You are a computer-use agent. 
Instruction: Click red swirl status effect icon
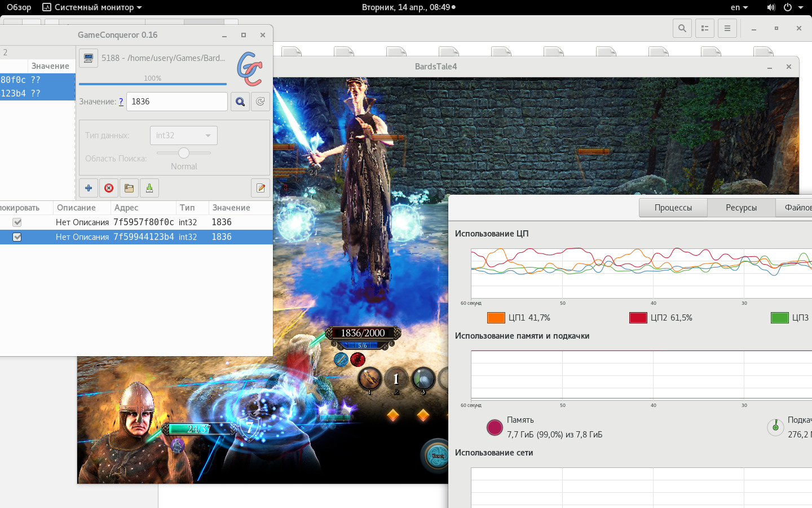358,359
